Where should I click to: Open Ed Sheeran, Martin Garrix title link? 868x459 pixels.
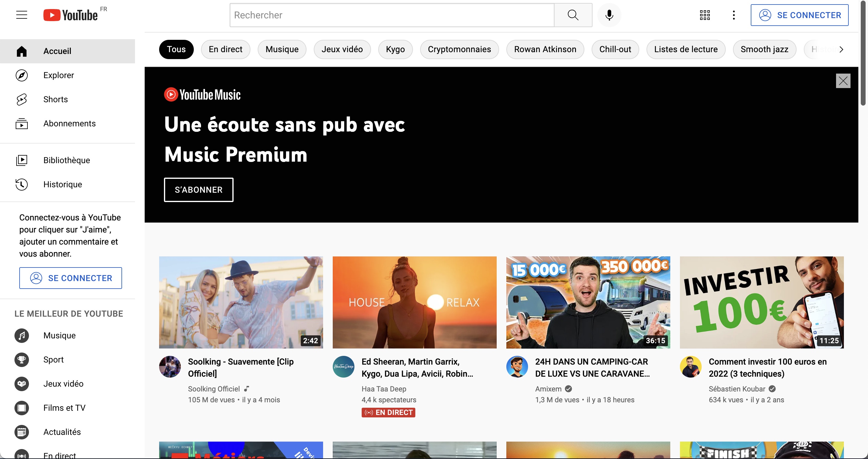click(x=417, y=368)
